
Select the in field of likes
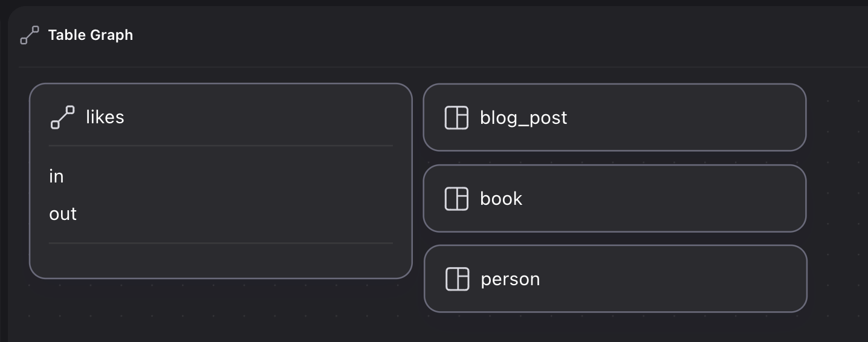[x=56, y=176]
